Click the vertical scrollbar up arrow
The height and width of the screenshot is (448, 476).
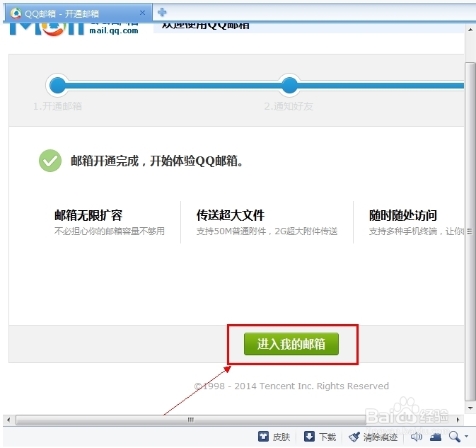[x=470, y=30]
